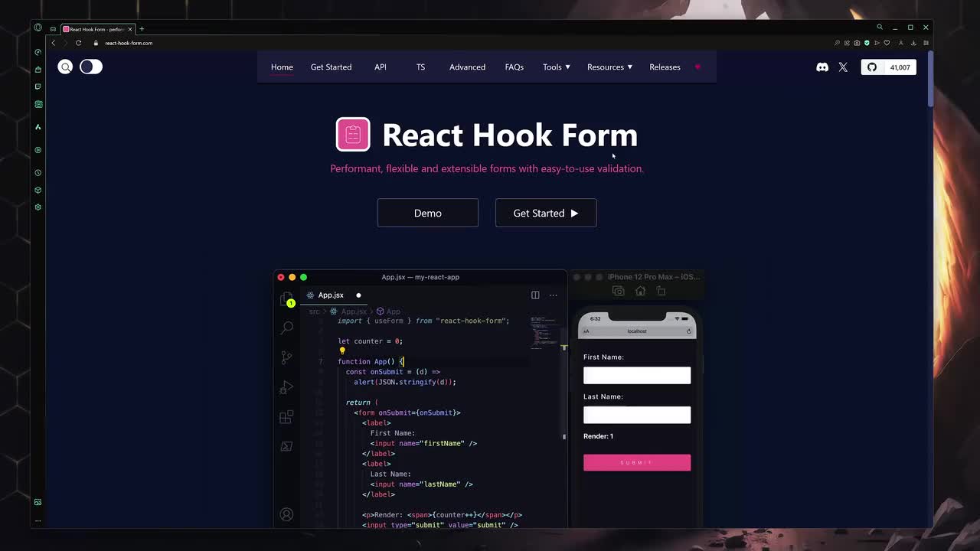The height and width of the screenshot is (551, 980).
Task: Click the Last Name input in phone preview
Action: click(x=637, y=415)
